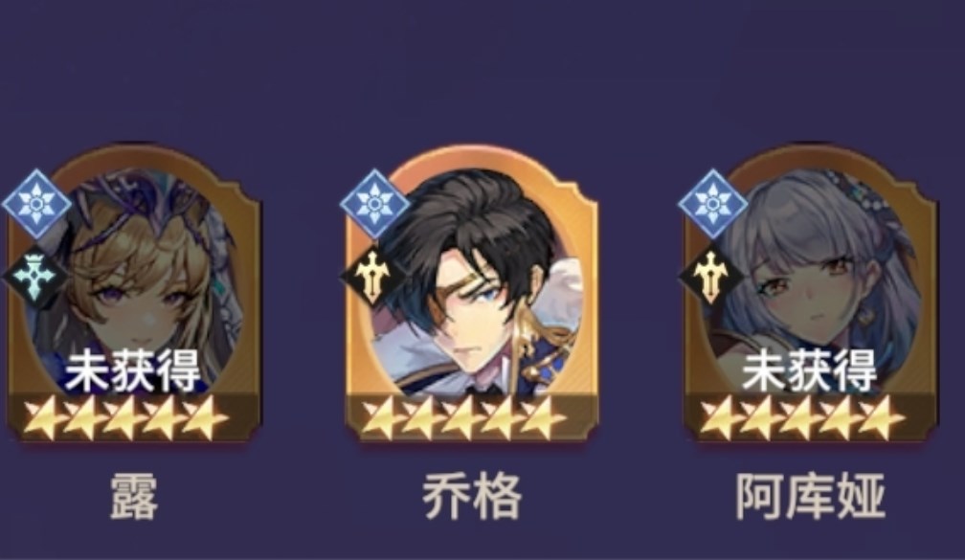Click the snowflake element icon on 露's card
965x560 pixels.
[36, 204]
